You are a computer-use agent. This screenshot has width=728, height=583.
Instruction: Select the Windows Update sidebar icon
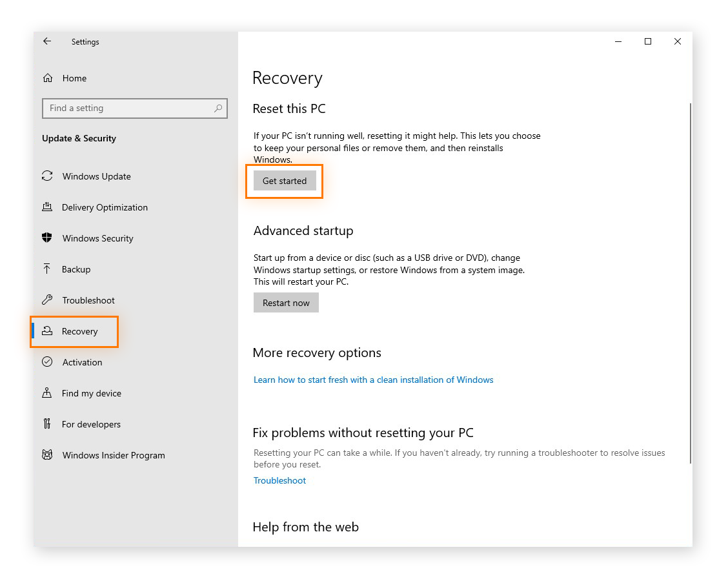pos(47,176)
